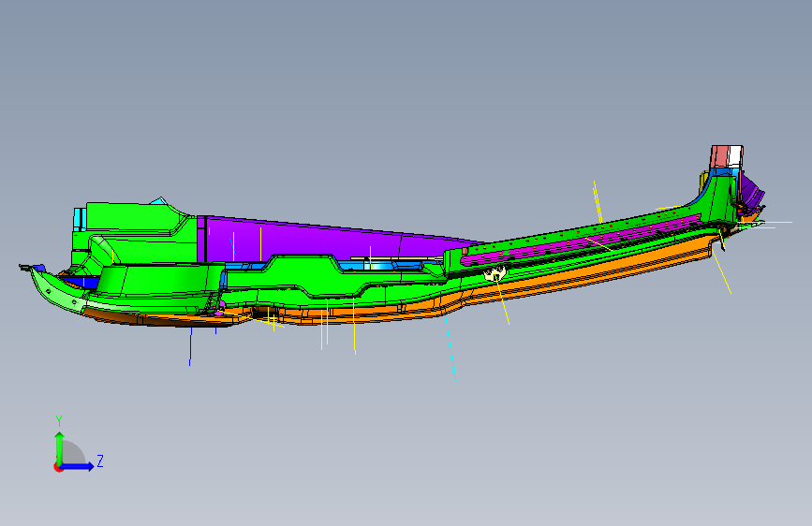Image resolution: width=812 pixels, height=526 pixels.
Task: Click the gray quarter-circle plane of the triad
Action: [x=74, y=452]
